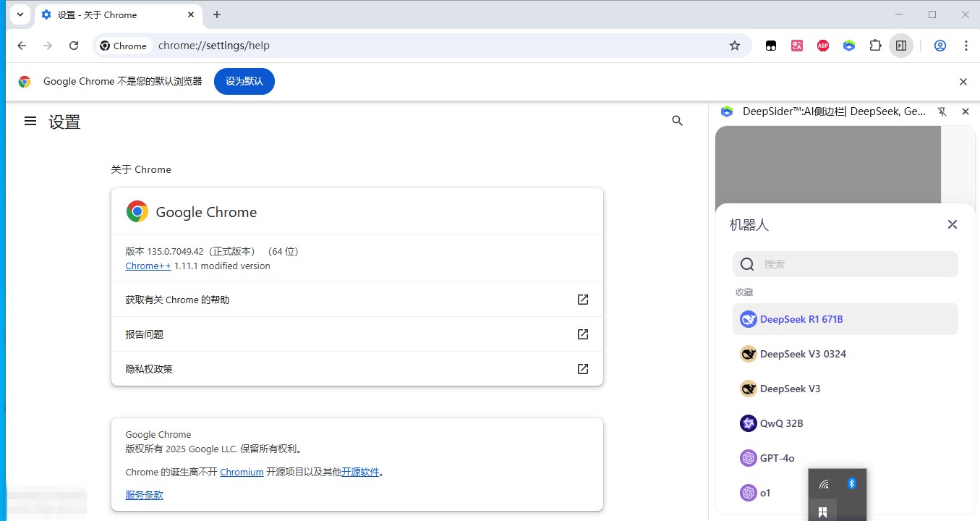Open the Extensions puzzle piece menu
980x521 pixels.
(875, 46)
